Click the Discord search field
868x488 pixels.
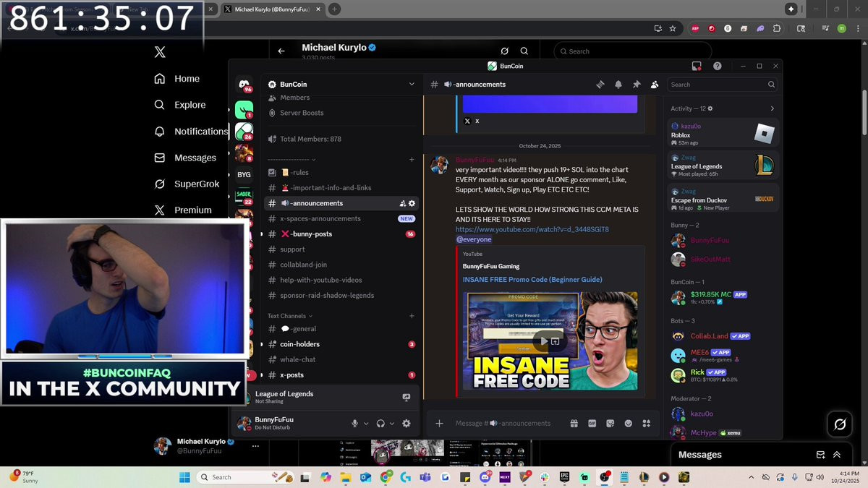tap(723, 85)
